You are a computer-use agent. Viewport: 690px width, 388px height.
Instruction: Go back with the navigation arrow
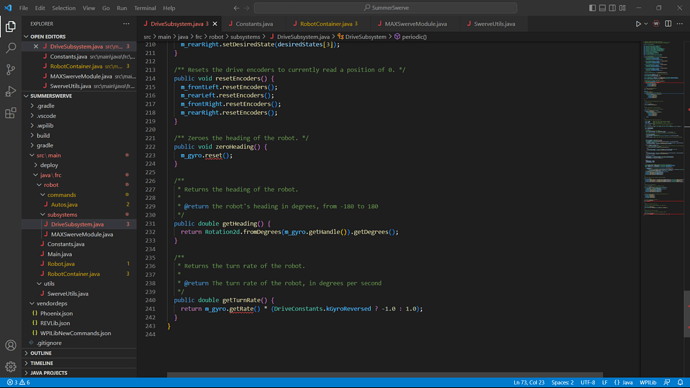[x=236, y=8]
